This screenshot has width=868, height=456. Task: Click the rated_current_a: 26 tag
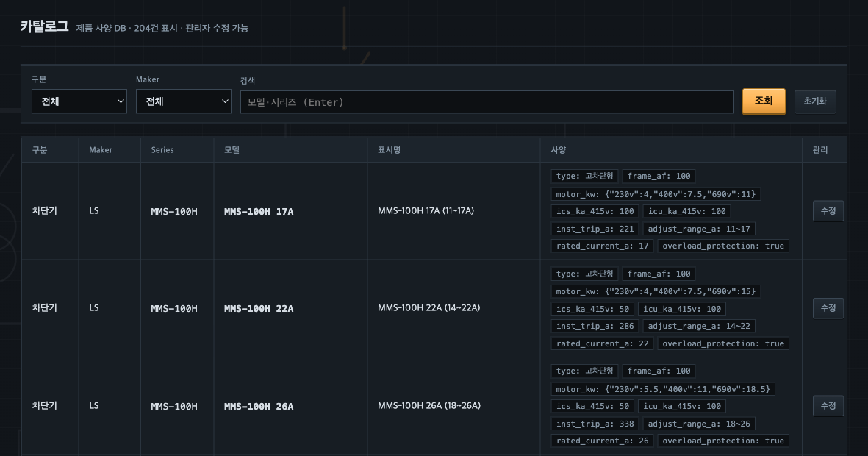tap(602, 441)
